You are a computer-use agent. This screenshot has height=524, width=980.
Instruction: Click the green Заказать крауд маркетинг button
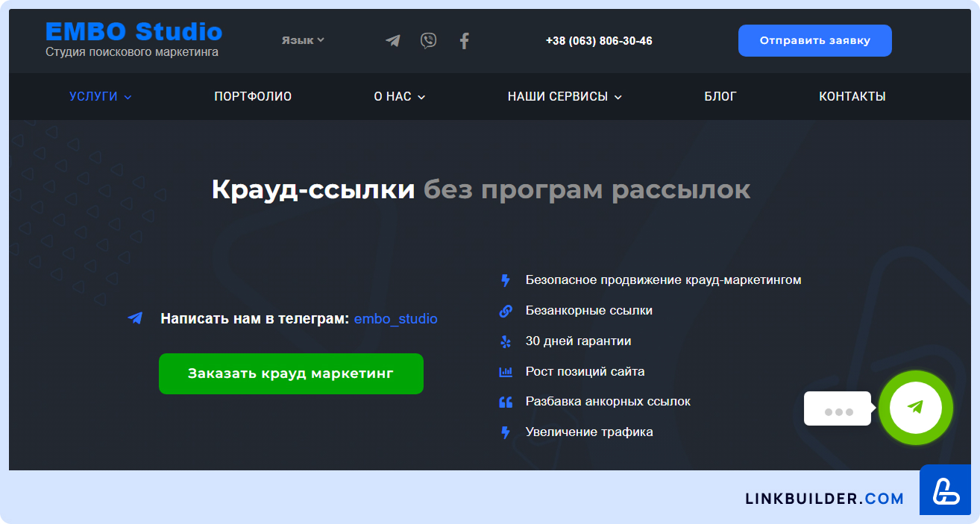pyautogui.click(x=291, y=373)
